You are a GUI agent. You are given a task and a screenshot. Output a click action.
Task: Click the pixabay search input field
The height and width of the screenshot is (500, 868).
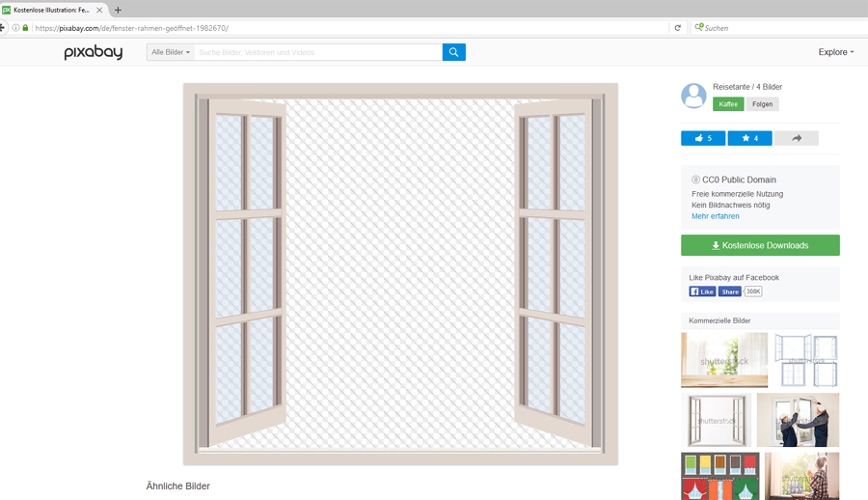[318, 52]
